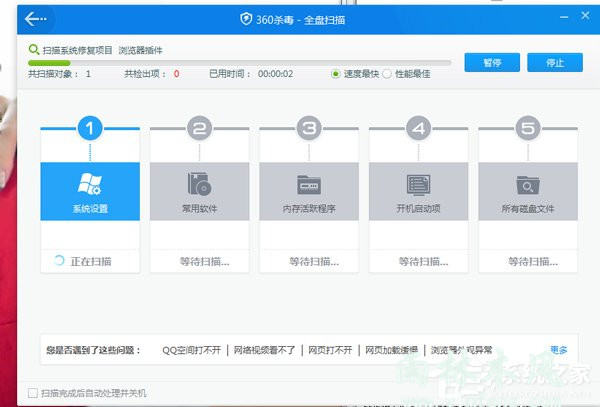600x407 pixels.
Task: Click the green magnifier scan icon
Action: 34,49
